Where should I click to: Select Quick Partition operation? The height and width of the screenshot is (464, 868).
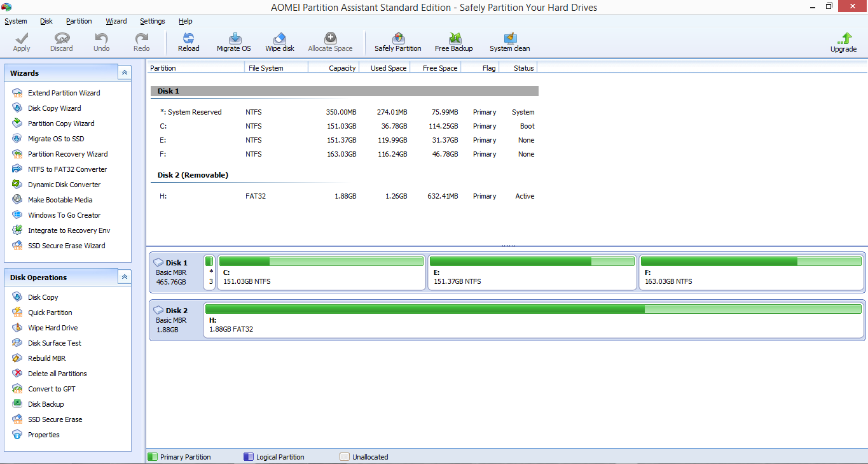coord(42,313)
